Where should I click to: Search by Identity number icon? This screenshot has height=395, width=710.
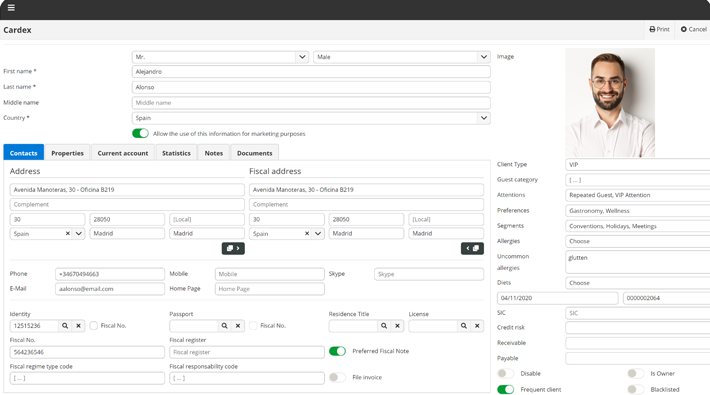[x=65, y=326]
